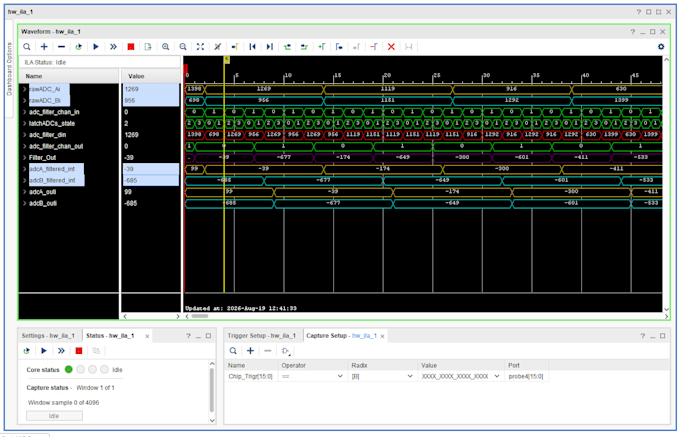Run trigger immediate in the waveform toolbar

click(113, 47)
